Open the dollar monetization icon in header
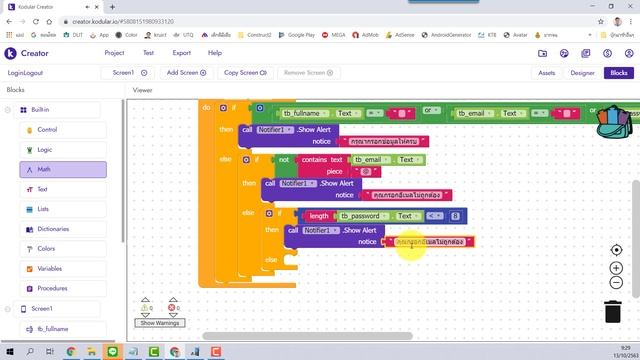Screen dimensions: 640x360 coord(607,53)
